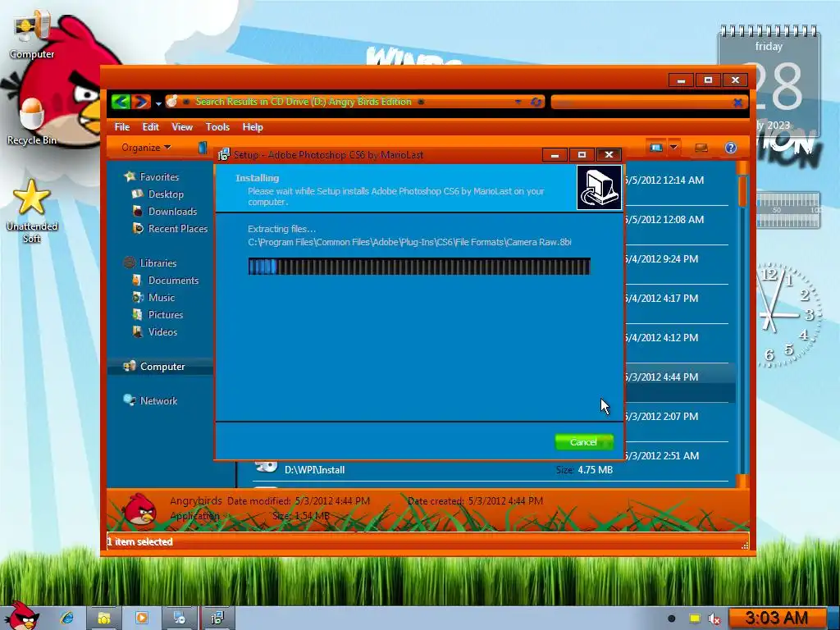The width and height of the screenshot is (840, 630).
Task: Switch to the CD drive taskbar item
Action: tap(179, 619)
